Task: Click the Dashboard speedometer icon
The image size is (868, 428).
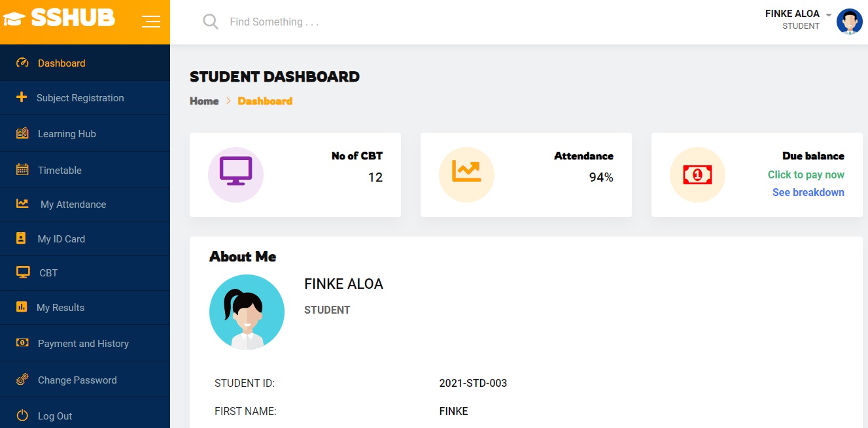Action: coord(22,63)
